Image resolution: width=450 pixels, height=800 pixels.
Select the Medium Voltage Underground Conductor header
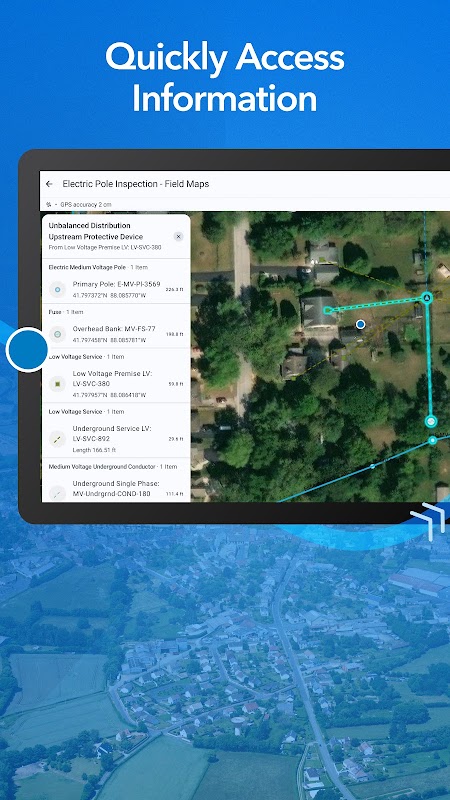pyautogui.click(x=112, y=466)
